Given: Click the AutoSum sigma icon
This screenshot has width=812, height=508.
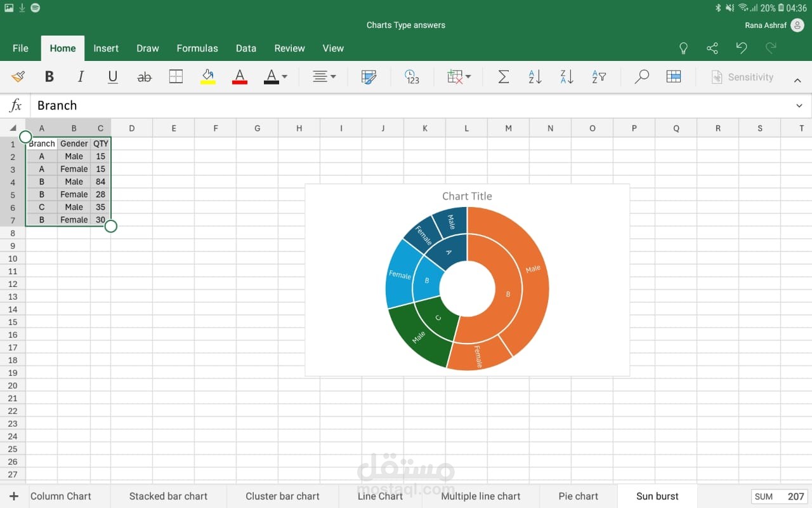Looking at the screenshot, I should coord(503,77).
